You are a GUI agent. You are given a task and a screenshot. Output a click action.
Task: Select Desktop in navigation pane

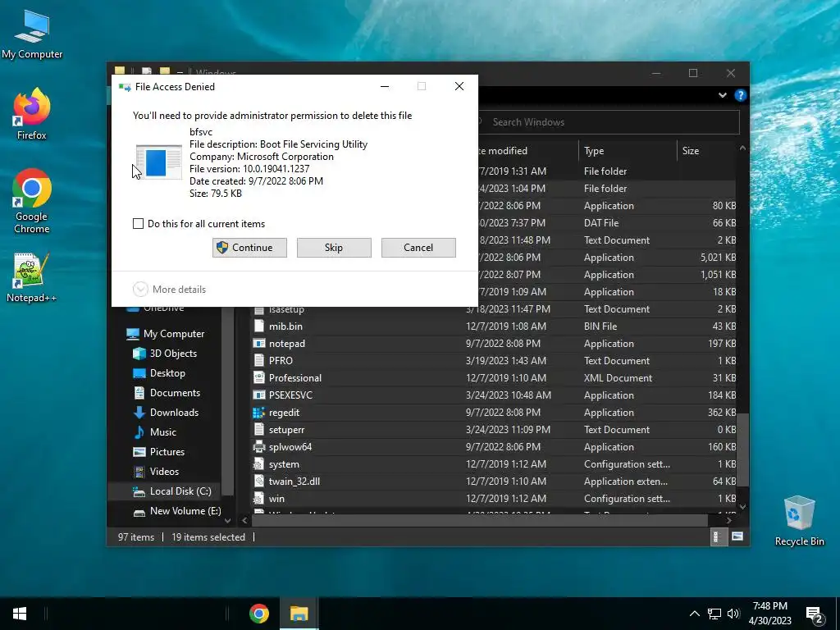[159, 373]
